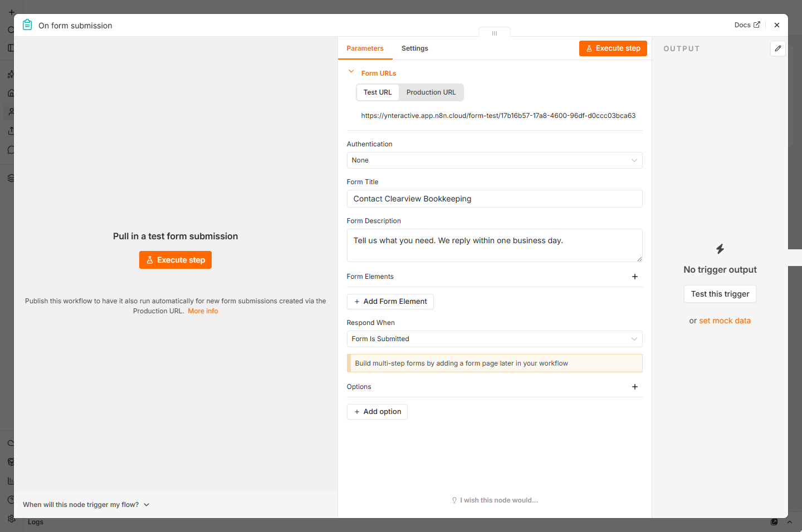Screen dimensions: 802x532
Task: Click the pencil edit icon in the Output panel
Action: coord(778,48)
